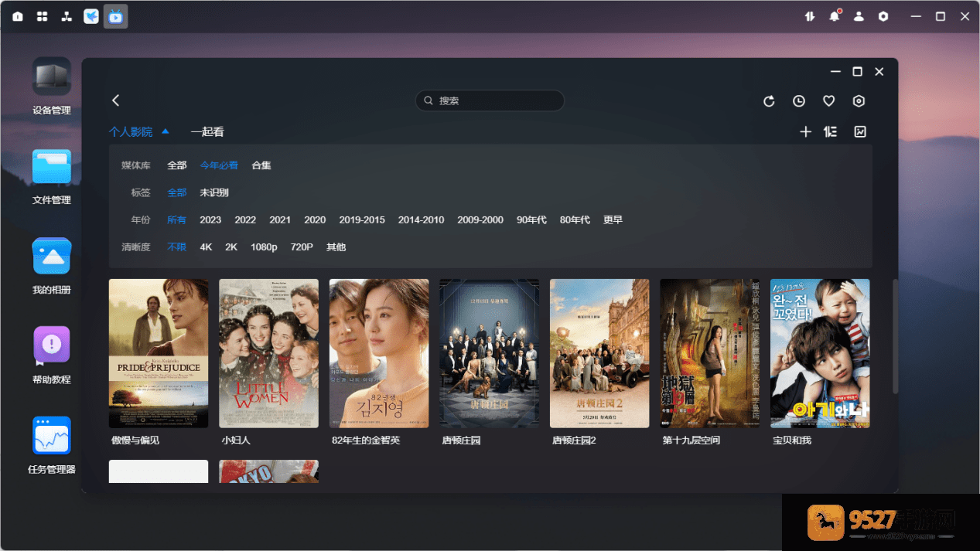
Task: Open the notification bell
Action: pos(835,16)
